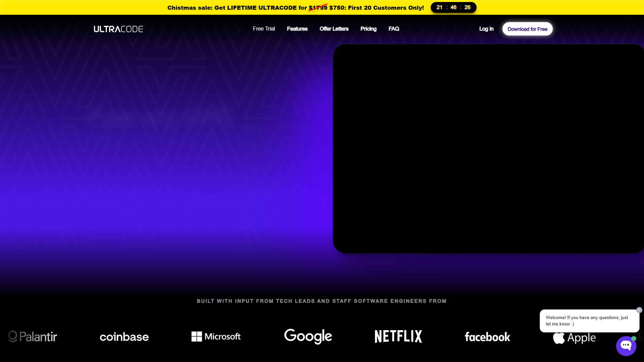Image resolution: width=644 pixels, height=362 pixels.
Task: Click the sale countdown timer
Action: pyautogui.click(x=453, y=7)
